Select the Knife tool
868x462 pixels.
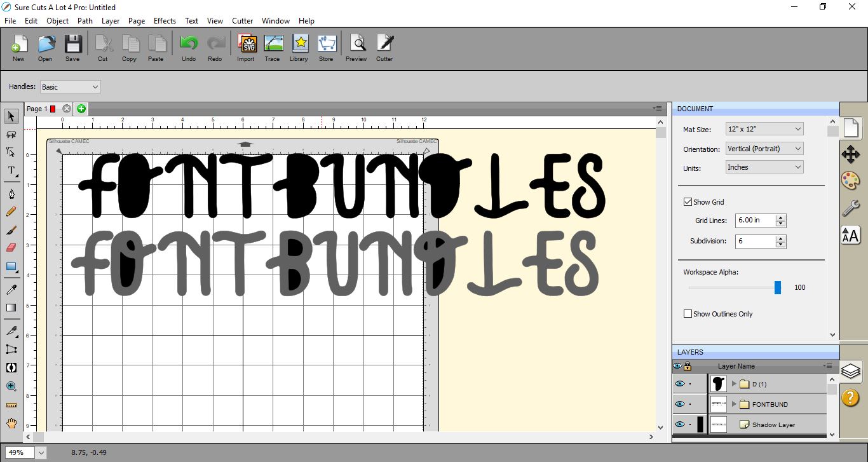[x=11, y=330]
